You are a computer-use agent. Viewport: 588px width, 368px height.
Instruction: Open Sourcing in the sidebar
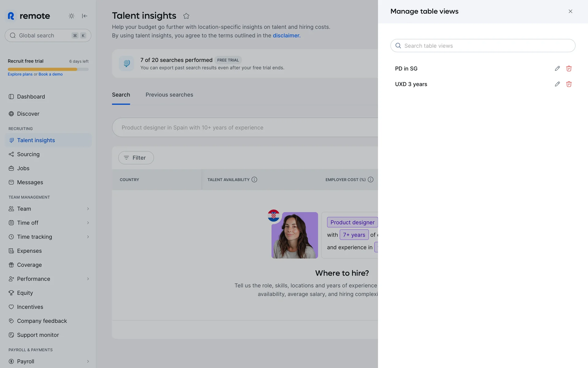click(28, 154)
